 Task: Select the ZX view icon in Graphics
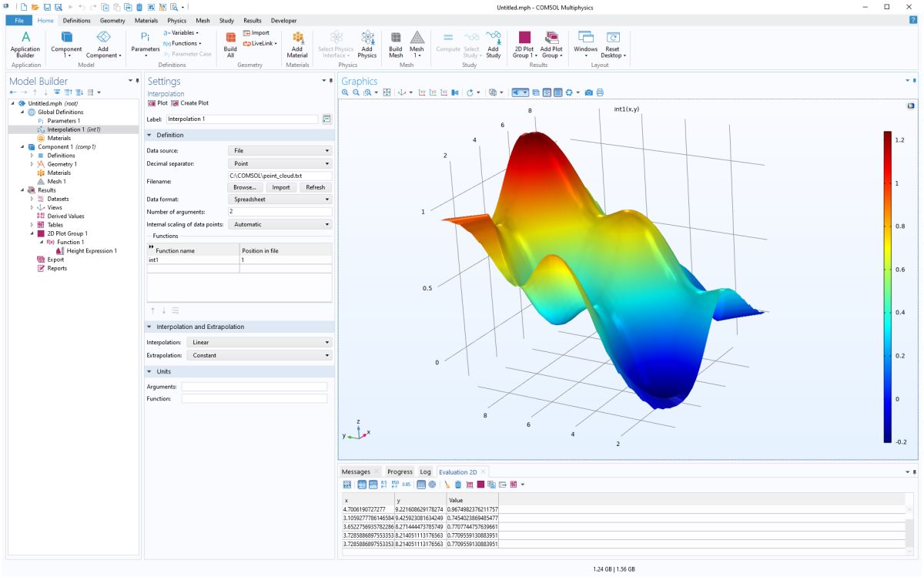click(444, 92)
